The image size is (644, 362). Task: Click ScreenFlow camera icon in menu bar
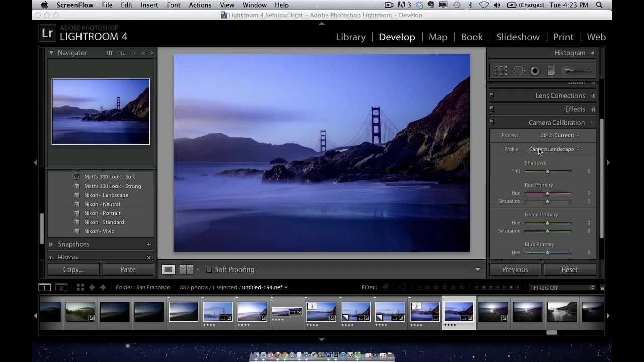click(389, 5)
